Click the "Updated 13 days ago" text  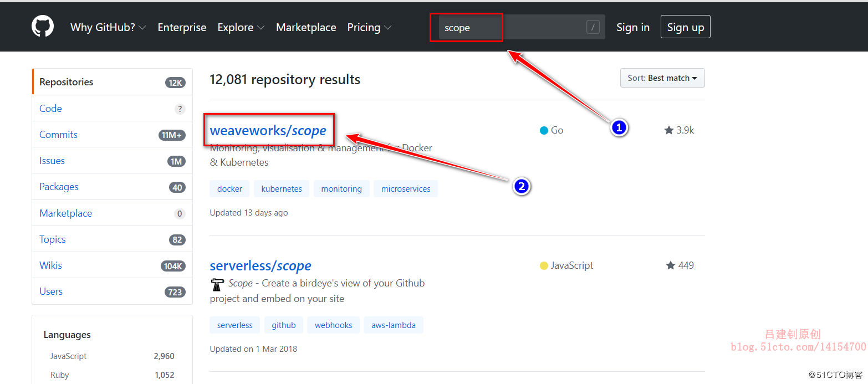click(249, 213)
